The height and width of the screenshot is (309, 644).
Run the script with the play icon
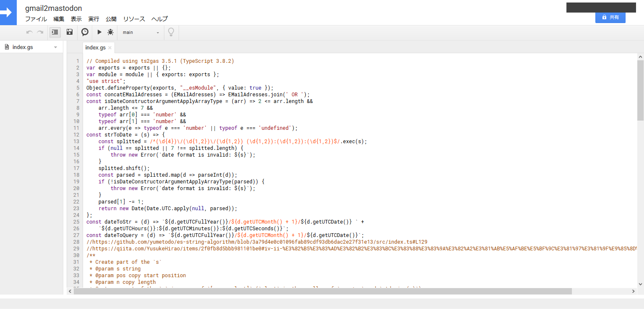[x=99, y=32]
